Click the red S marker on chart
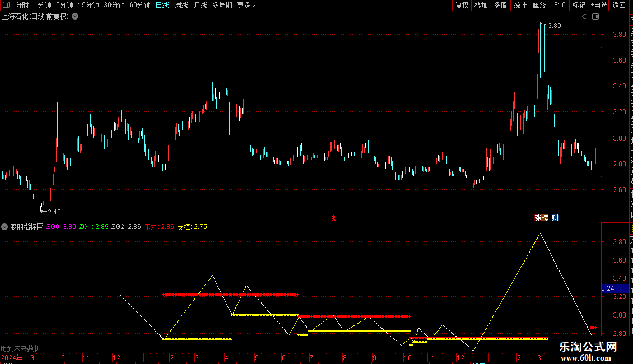The height and width of the screenshot is (364, 633). click(x=334, y=218)
